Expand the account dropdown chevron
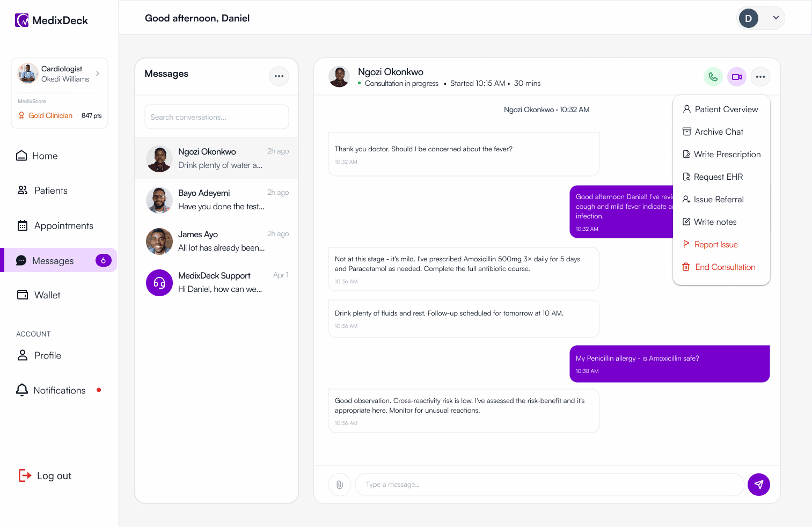This screenshot has width=812, height=527. [776, 18]
